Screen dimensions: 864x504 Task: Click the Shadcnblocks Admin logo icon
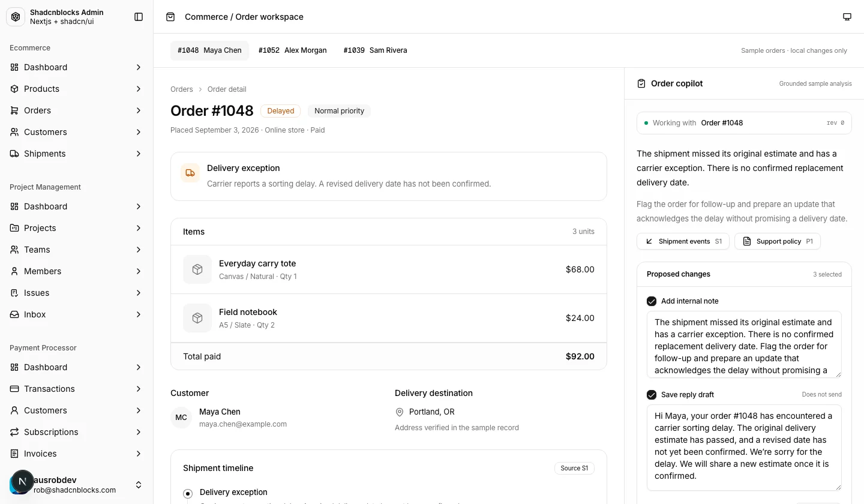16,17
